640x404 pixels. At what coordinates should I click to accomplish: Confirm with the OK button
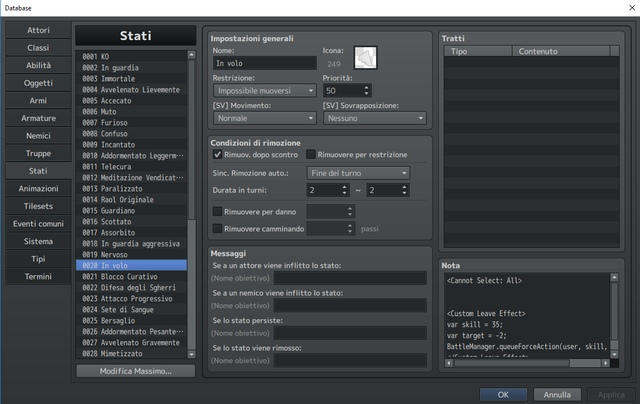[503, 395]
